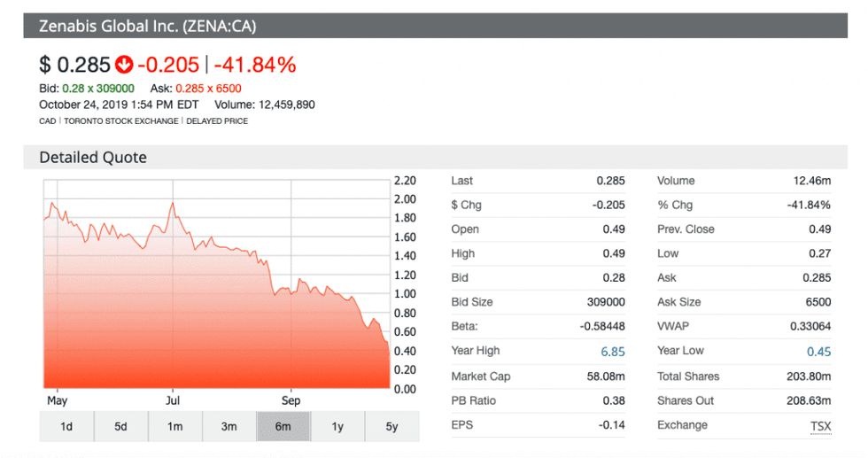Click the Market Cap 58.08m value
The height and width of the screenshot is (458, 868).
tap(607, 376)
